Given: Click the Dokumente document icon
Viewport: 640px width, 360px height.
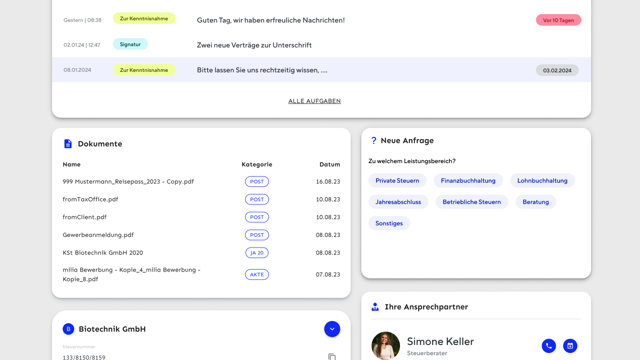Looking at the screenshot, I should (x=68, y=144).
